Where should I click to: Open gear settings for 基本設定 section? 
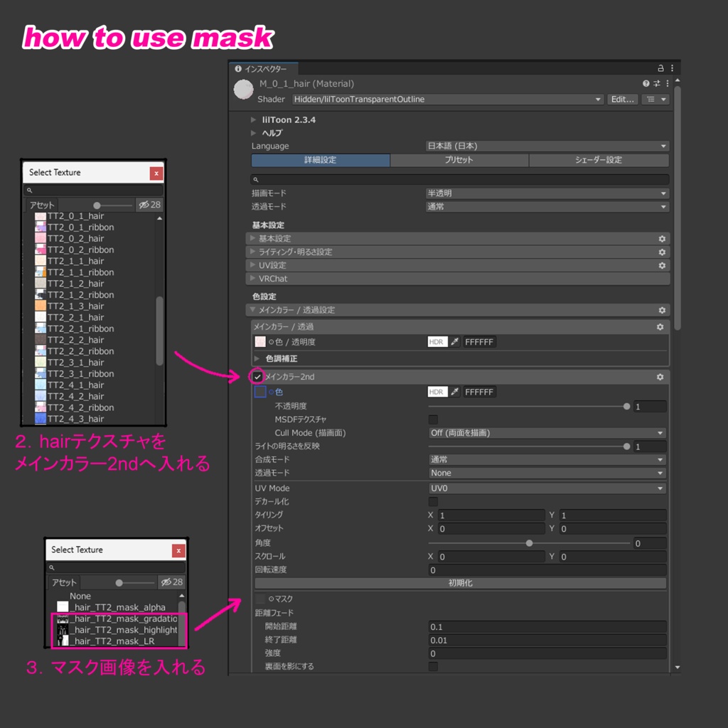click(x=662, y=239)
